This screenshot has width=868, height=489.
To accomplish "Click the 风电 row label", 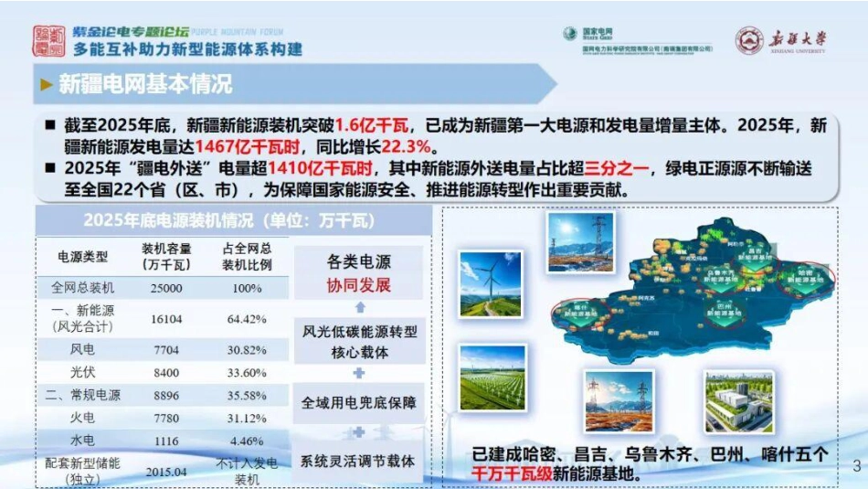I will tap(82, 349).
